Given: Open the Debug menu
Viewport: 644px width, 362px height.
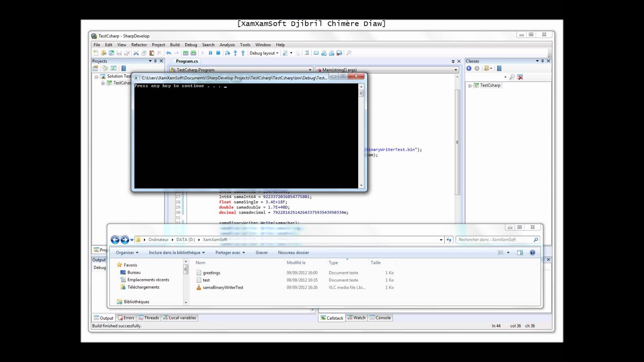Looking at the screenshot, I should pyautogui.click(x=191, y=45).
